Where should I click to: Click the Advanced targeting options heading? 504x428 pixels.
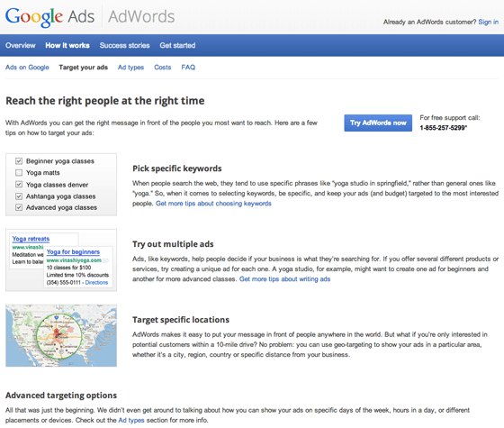click(61, 396)
